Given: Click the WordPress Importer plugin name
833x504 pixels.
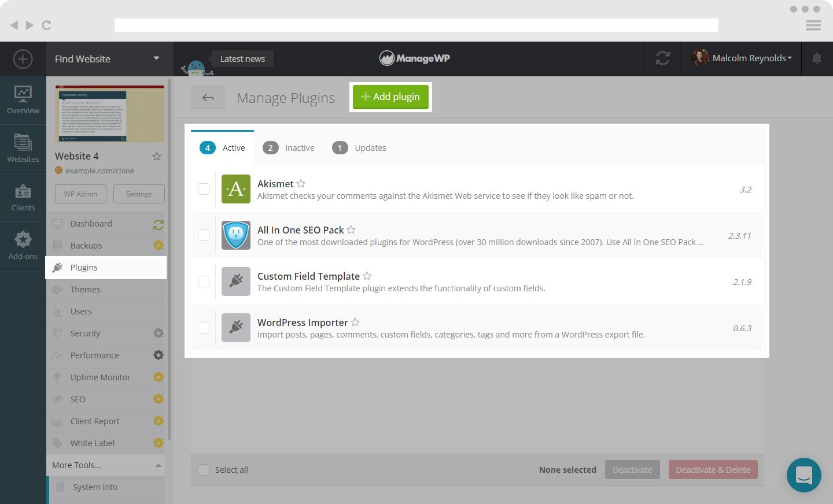Looking at the screenshot, I should [x=303, y=323].
